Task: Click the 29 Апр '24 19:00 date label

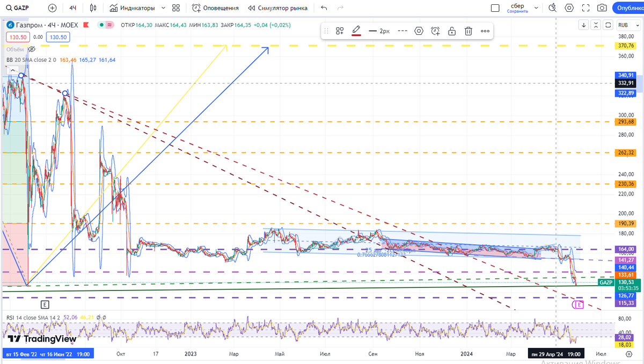Action: pyautogui.click(x=556, y=354)
